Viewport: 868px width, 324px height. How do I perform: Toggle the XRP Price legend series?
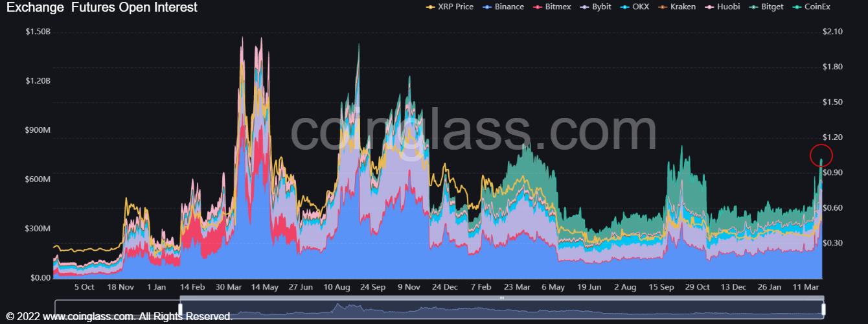tap(449, 6)
